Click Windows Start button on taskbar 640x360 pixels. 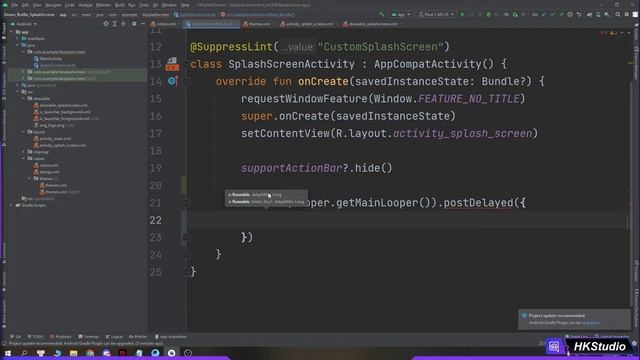pos(8,353)
